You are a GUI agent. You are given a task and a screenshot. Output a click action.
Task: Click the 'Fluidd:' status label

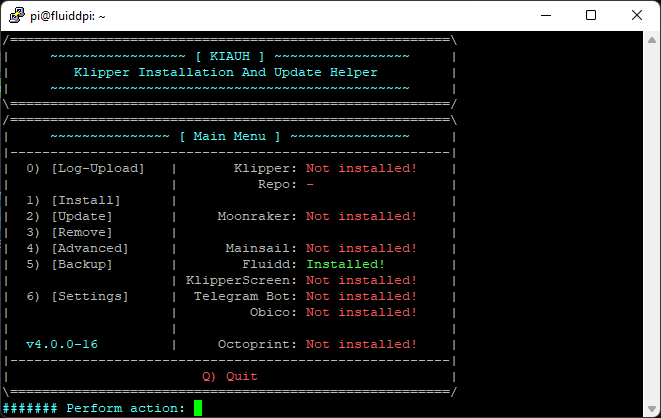[x=270, y=265]
